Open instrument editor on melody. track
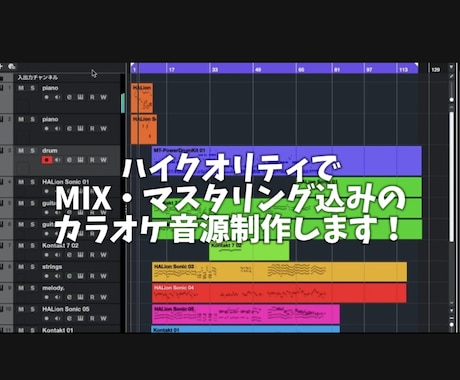The image size is (460, 380). point(80,297)
